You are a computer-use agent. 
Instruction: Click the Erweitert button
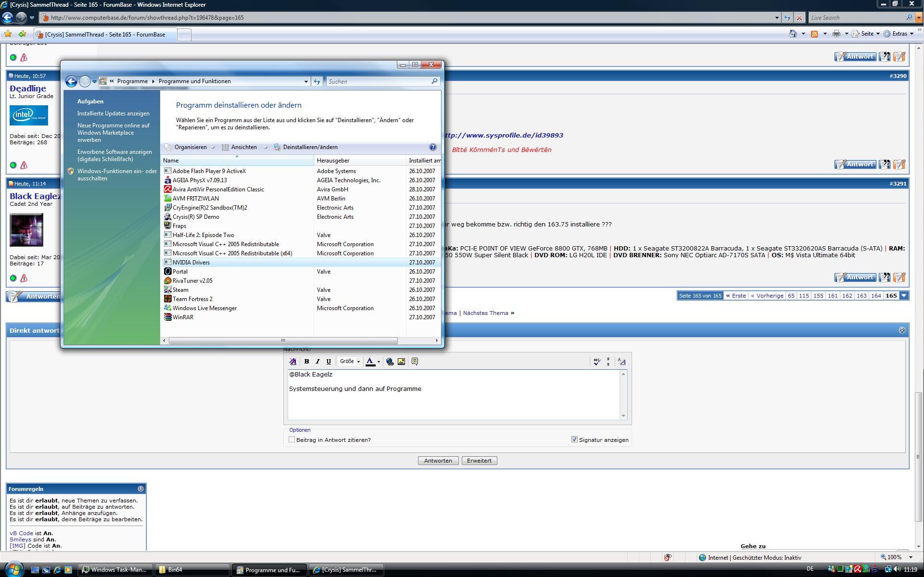coord(479,461)
